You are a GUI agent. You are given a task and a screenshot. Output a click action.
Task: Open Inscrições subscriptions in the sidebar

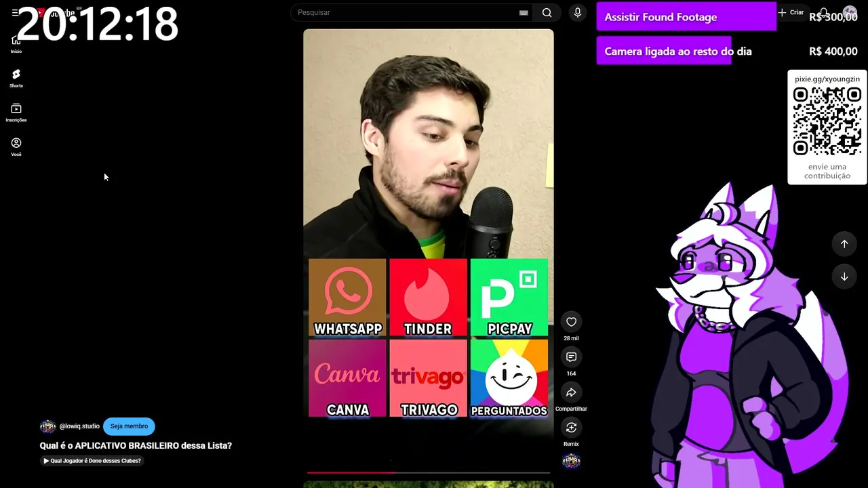16,113
